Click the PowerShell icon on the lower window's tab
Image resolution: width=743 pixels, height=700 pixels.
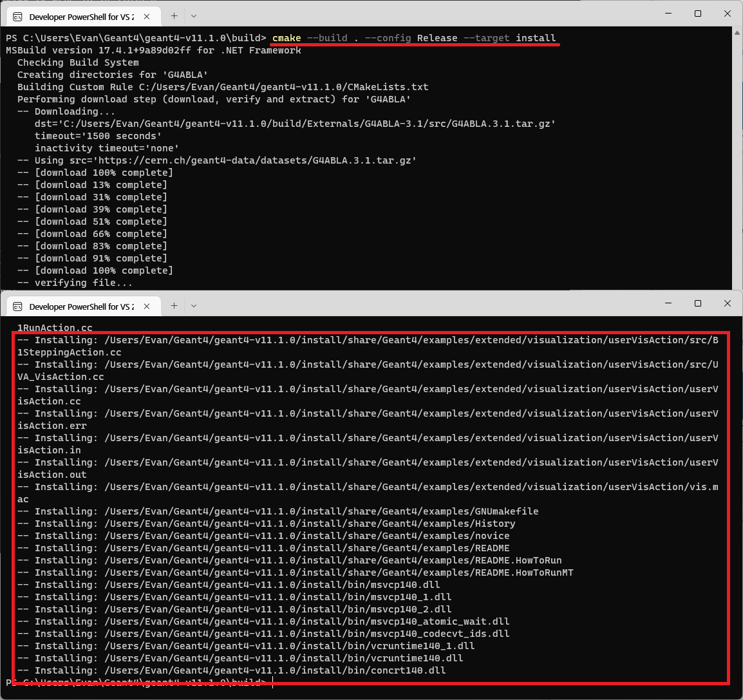18,307
